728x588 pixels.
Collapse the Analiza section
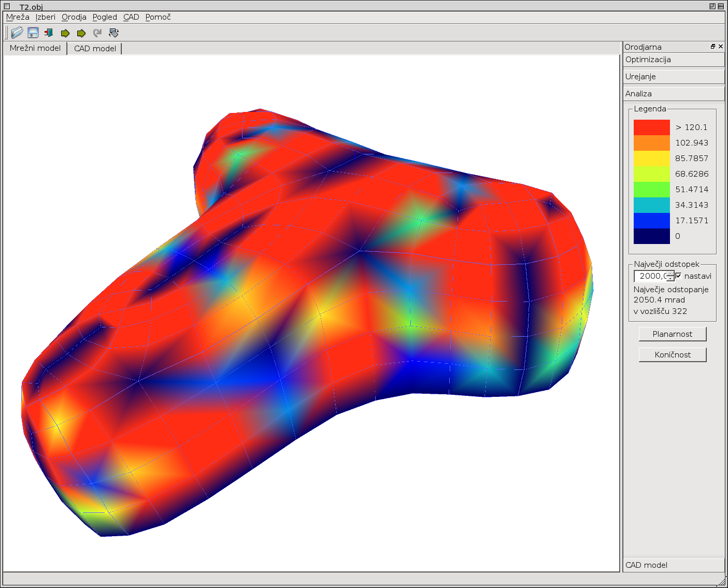pos(674,94)
